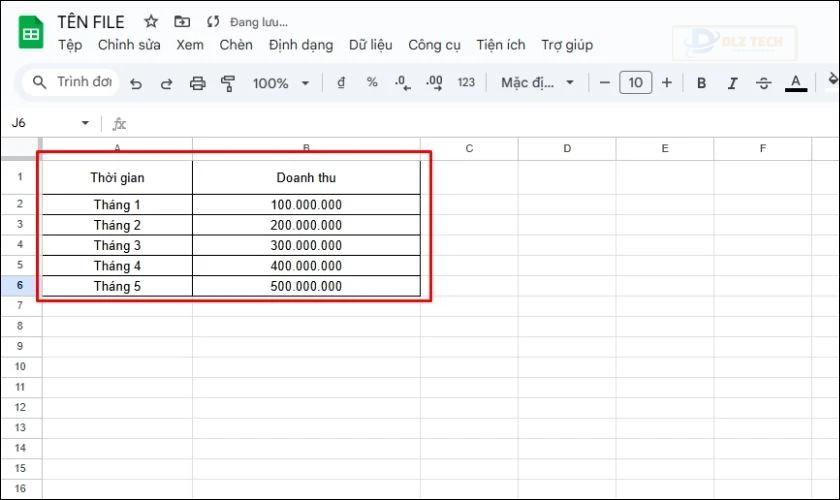Click the Print icon

(197, 83)
